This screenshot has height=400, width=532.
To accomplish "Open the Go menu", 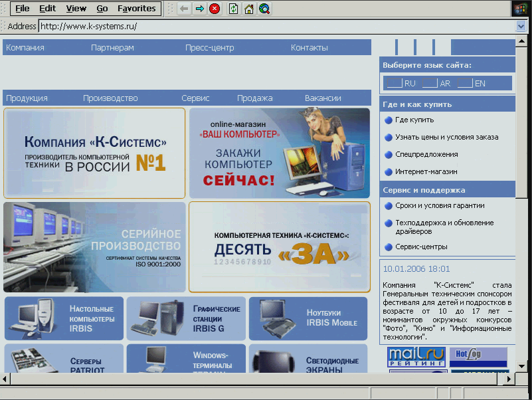I will [x=102, y=9].
